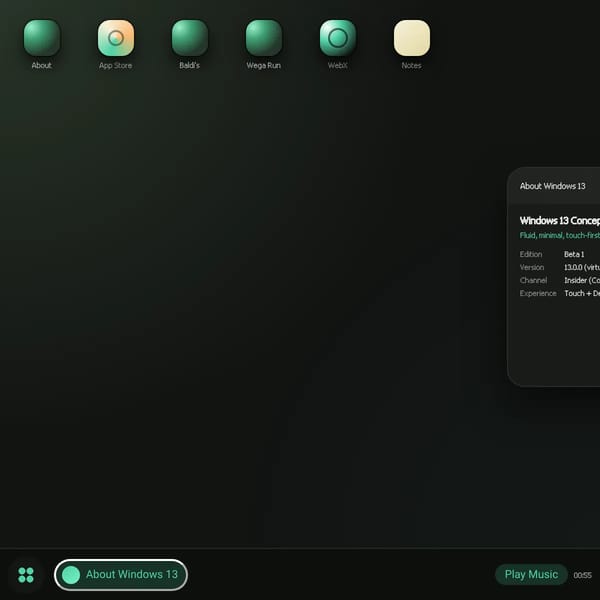
Task: Click the 00:55 taskbar clock
Action: [x=582, y=575]
